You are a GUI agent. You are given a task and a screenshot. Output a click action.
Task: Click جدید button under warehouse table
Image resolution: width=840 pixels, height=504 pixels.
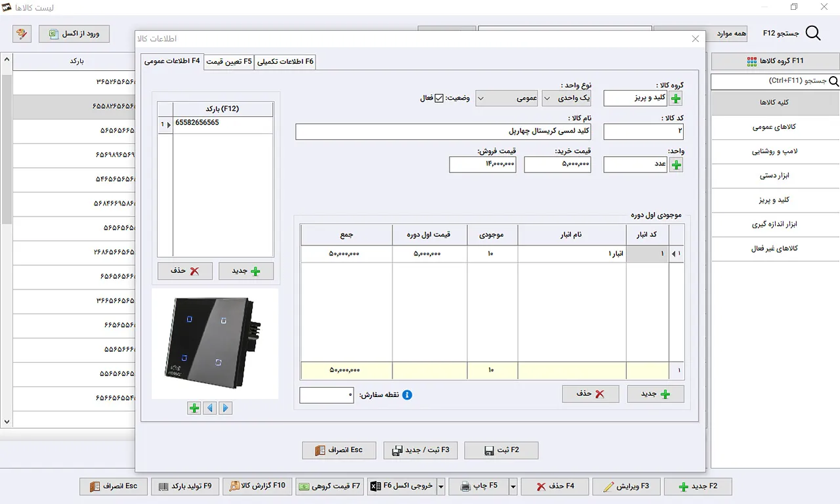click(656, 394)
